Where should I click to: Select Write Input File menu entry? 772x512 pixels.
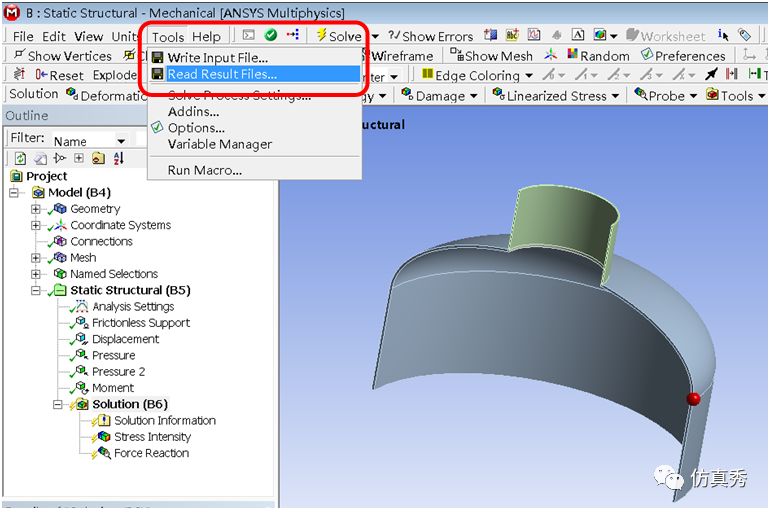[x=217, y=58]
